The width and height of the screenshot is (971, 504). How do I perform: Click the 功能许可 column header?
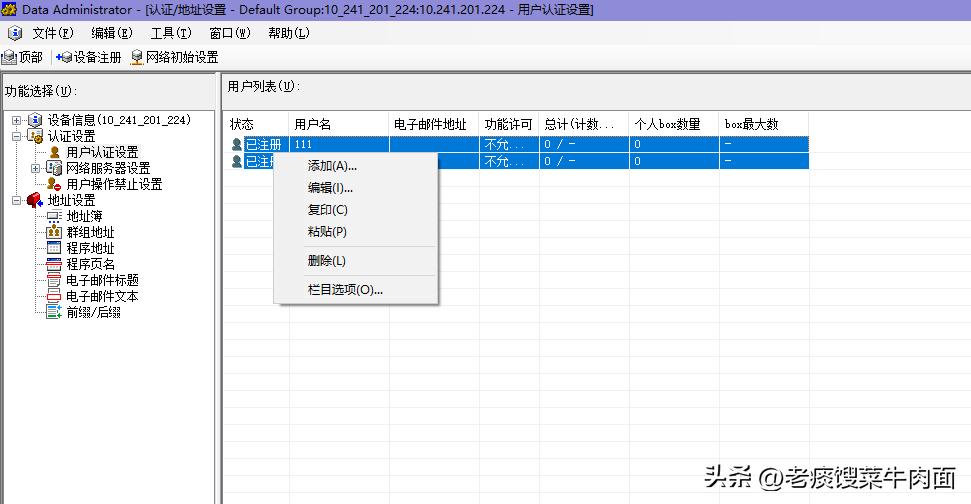pyautogui.click(x=508, y=125)
